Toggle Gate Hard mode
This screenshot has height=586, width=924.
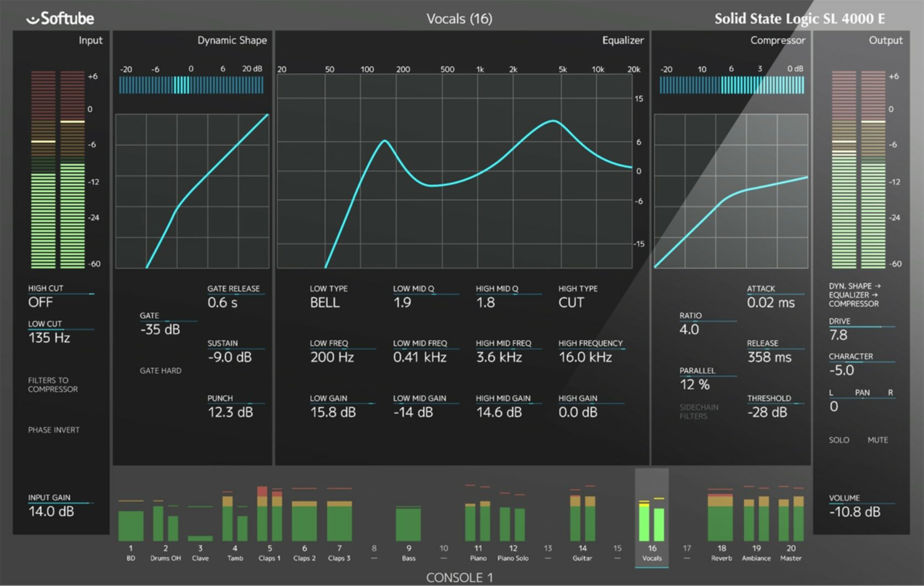click(160, 371)
